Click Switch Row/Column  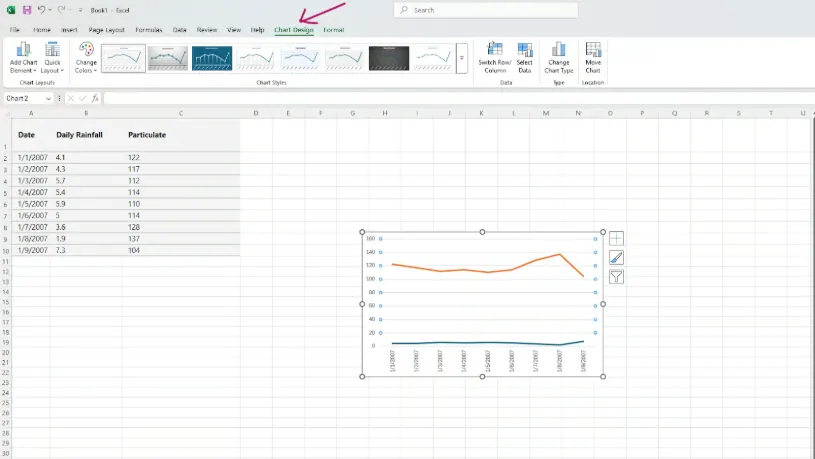[x=495, y=58]
